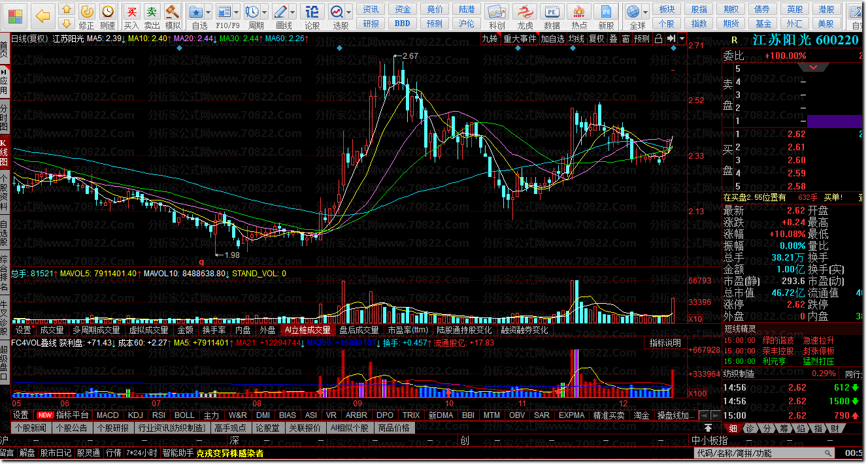Click the 指标说明 indicator description button
868x465 pixels.
(665, 343)
